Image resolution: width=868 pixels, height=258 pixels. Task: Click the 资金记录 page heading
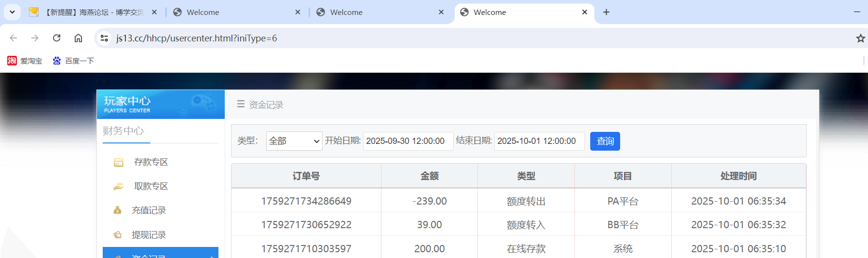coord(266,104)
